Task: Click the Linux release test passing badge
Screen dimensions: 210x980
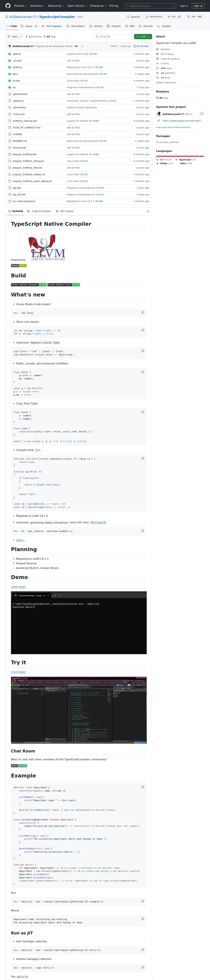Action: coord(64,285)
